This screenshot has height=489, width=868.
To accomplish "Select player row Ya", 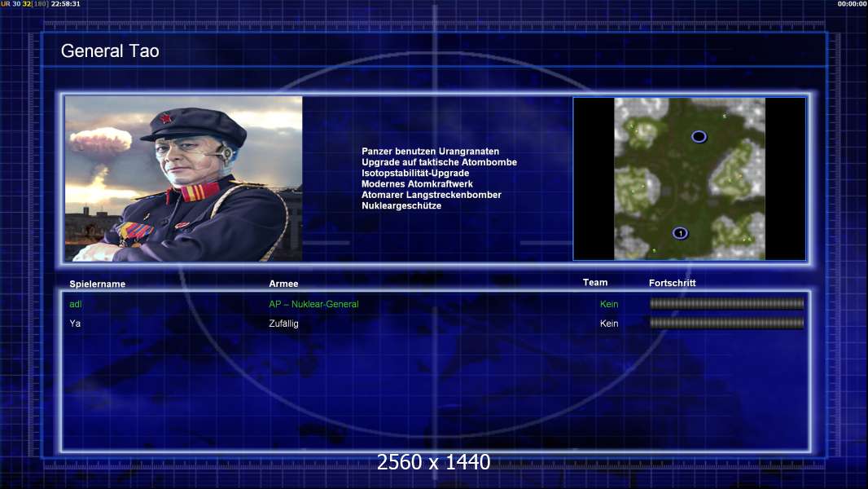I will click(436, 324).
